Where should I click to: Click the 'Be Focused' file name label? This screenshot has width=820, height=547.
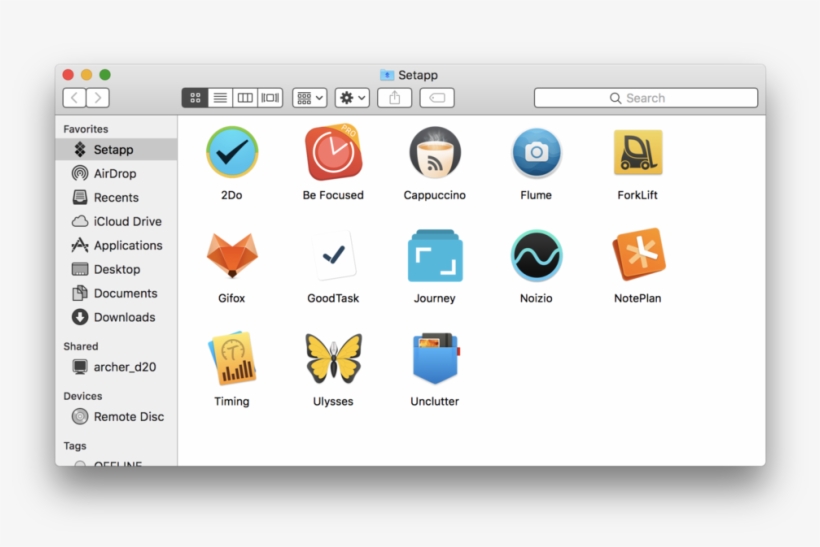333,195
